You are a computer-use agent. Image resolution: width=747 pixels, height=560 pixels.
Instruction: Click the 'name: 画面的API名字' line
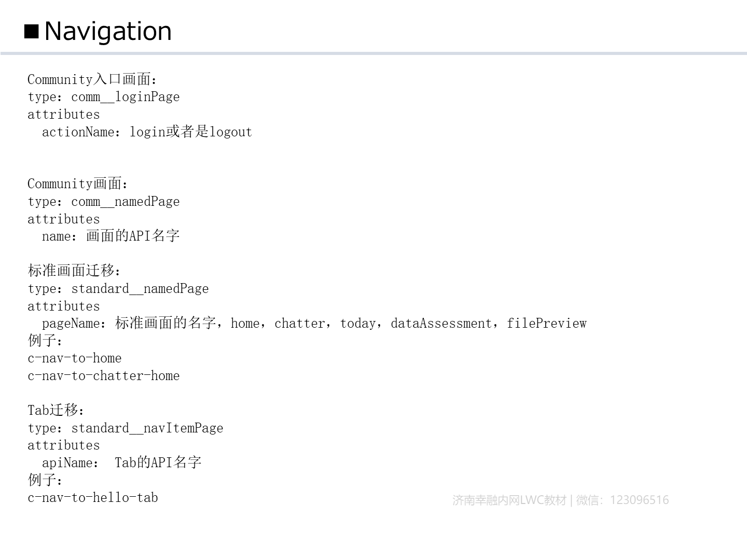[110, 236]
